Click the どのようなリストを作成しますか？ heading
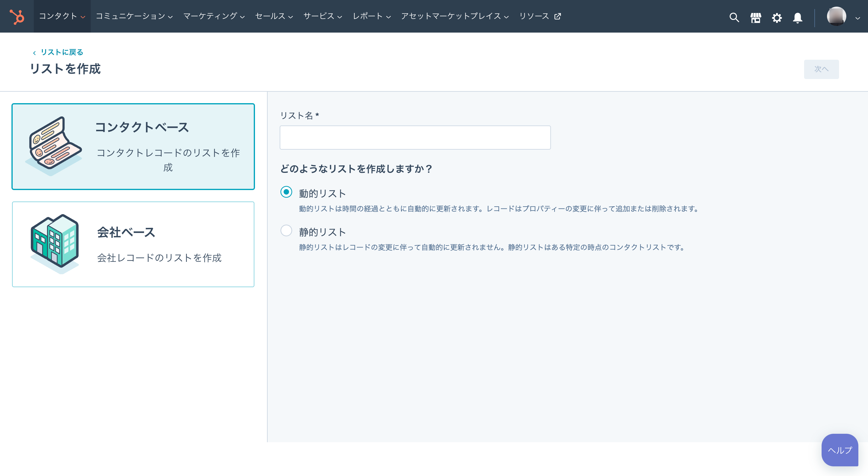 (356, 169)
